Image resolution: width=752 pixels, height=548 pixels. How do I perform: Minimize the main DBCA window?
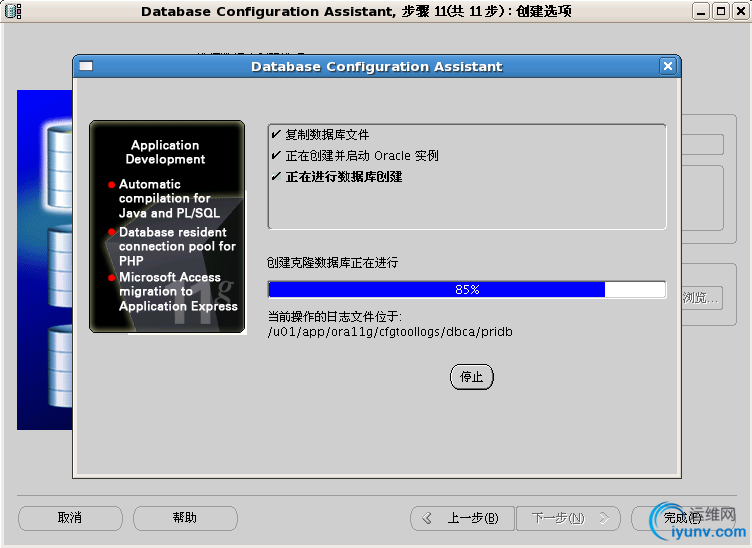701,11
